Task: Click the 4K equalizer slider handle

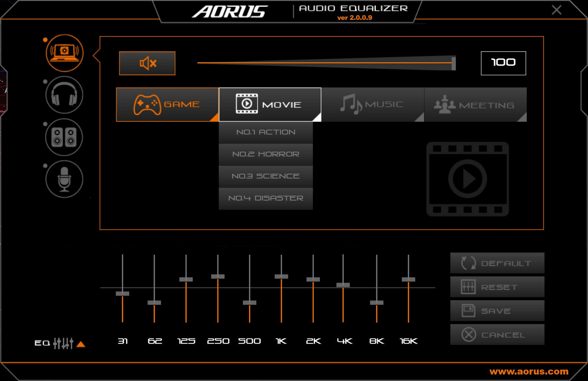Action: coord(343,285)
